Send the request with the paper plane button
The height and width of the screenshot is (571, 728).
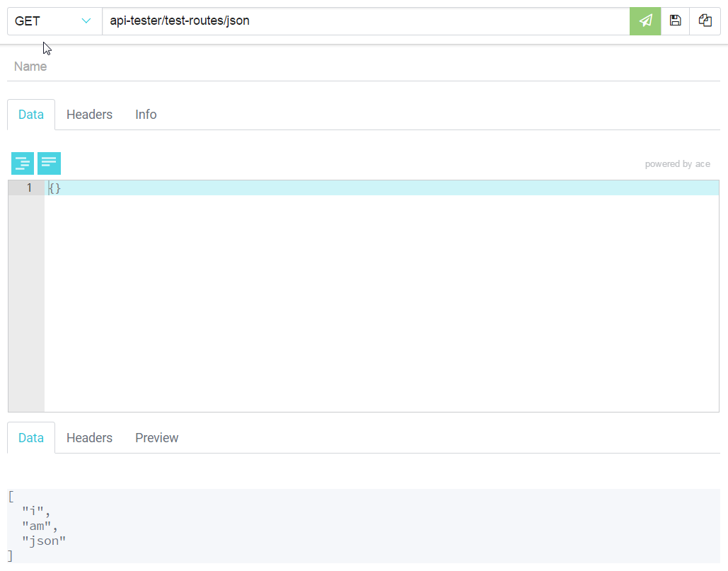tap(645, 21)
